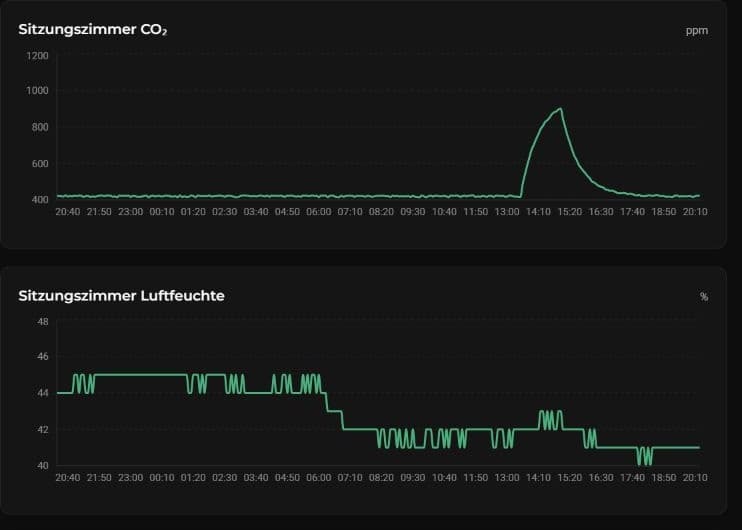Click 02:30 on the Luftfeuchte time axis
This screenshot has width=742, height=530.
224,478
